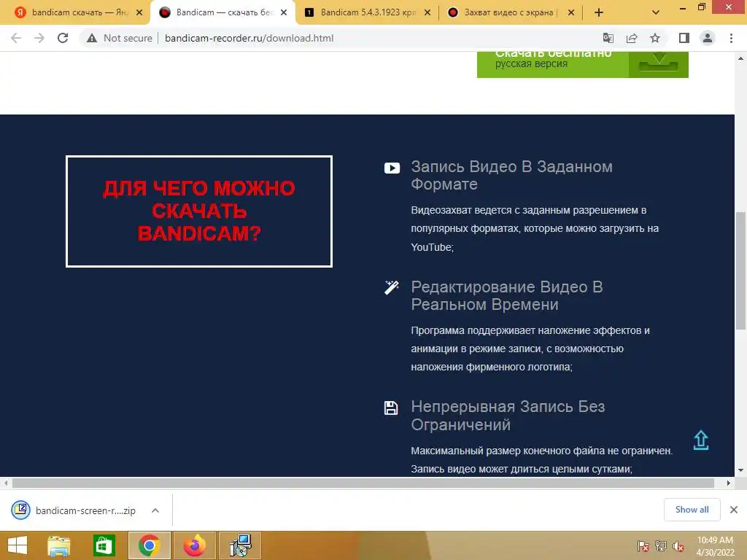The height and width of the screenshot is (560, 747).
Task: Close the Захват видео с экрана tab
Action: coord(571,12)
